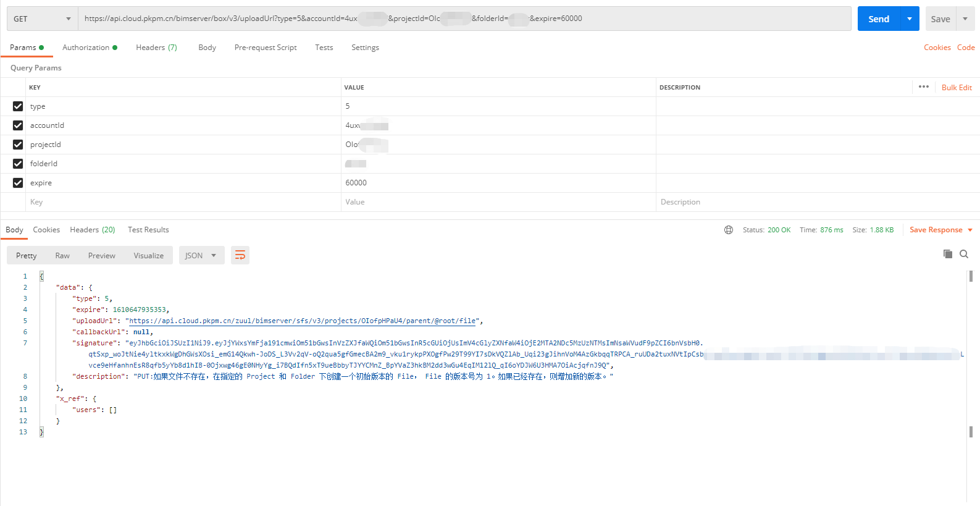Open the response Headers (20) tab
This screenshot has height=506, width=980.
point(92,230)
